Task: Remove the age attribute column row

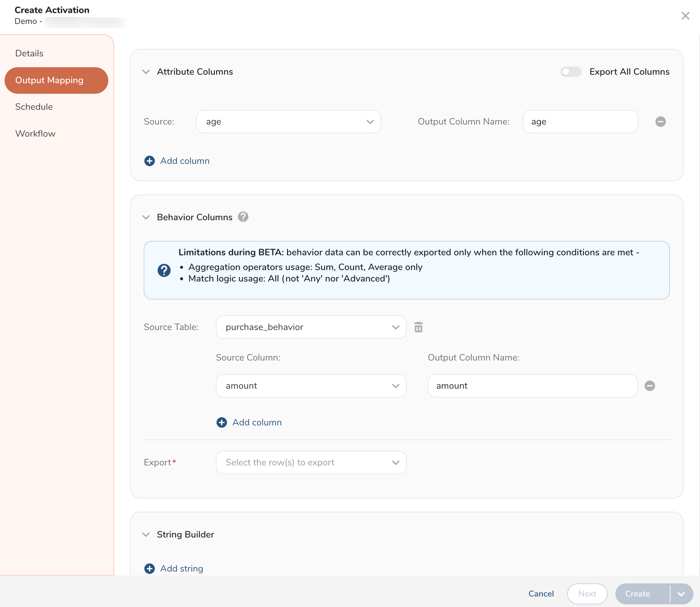Action: [x=660, y=122]
